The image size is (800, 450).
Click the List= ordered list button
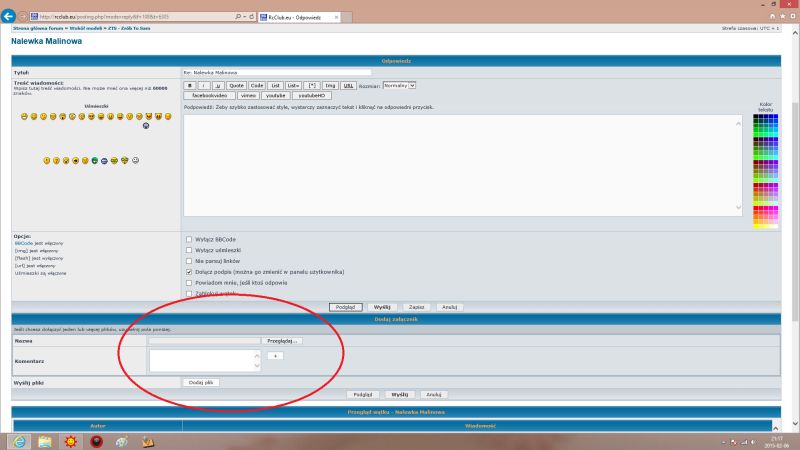point(293,86)
